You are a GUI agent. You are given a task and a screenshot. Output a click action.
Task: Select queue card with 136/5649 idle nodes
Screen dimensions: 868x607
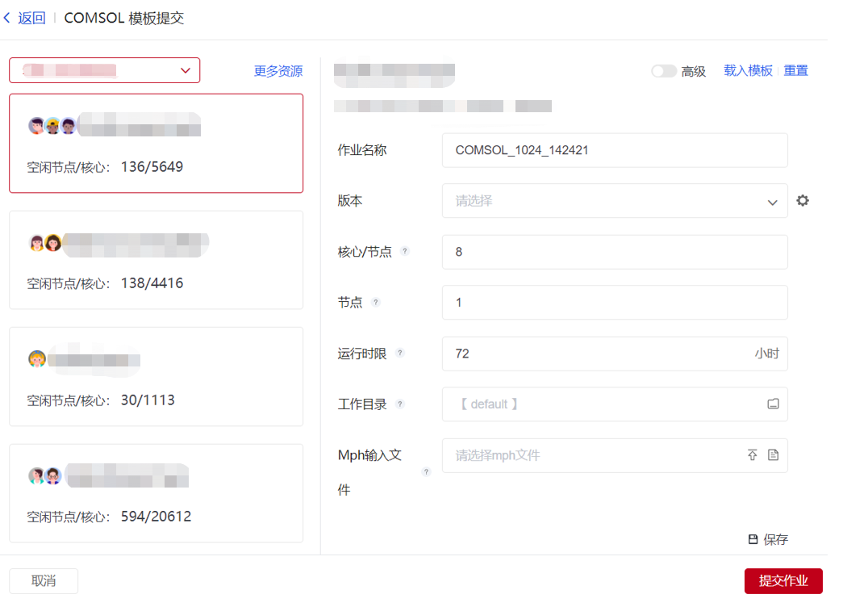[156, 144]
